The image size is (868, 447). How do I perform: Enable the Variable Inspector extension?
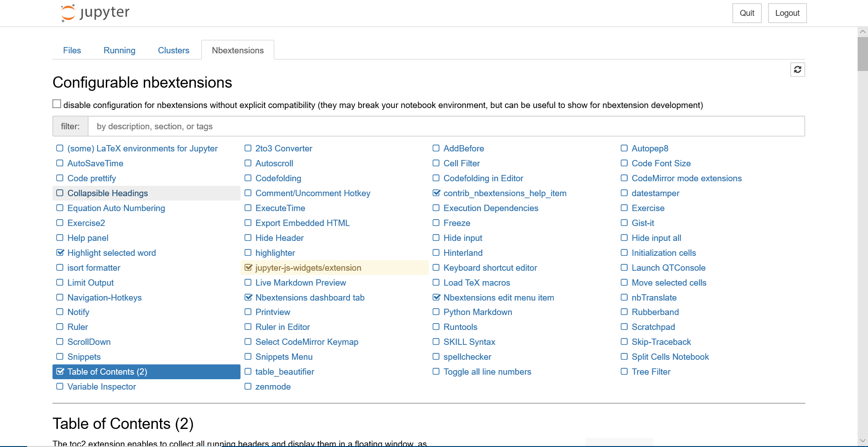[x=59, y=386]
